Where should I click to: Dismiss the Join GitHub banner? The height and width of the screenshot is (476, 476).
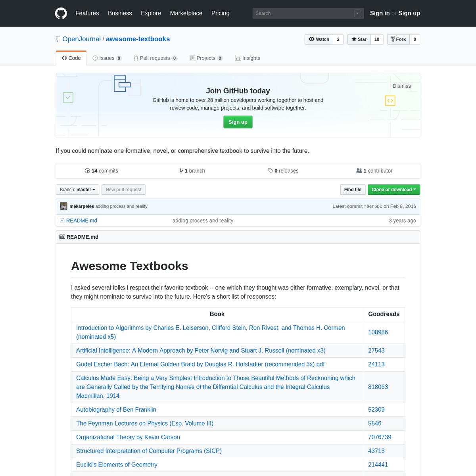point(401,86)
